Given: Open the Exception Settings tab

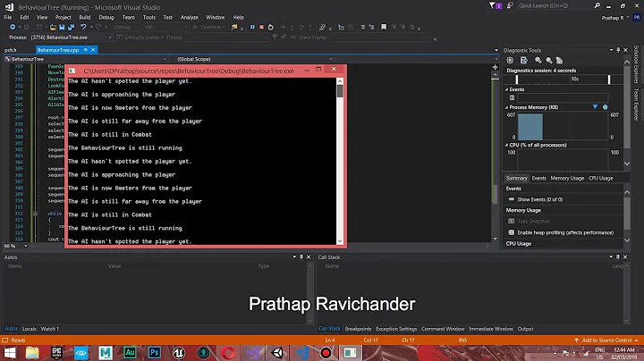Looking at the screenshot, I should click(396, 329).
